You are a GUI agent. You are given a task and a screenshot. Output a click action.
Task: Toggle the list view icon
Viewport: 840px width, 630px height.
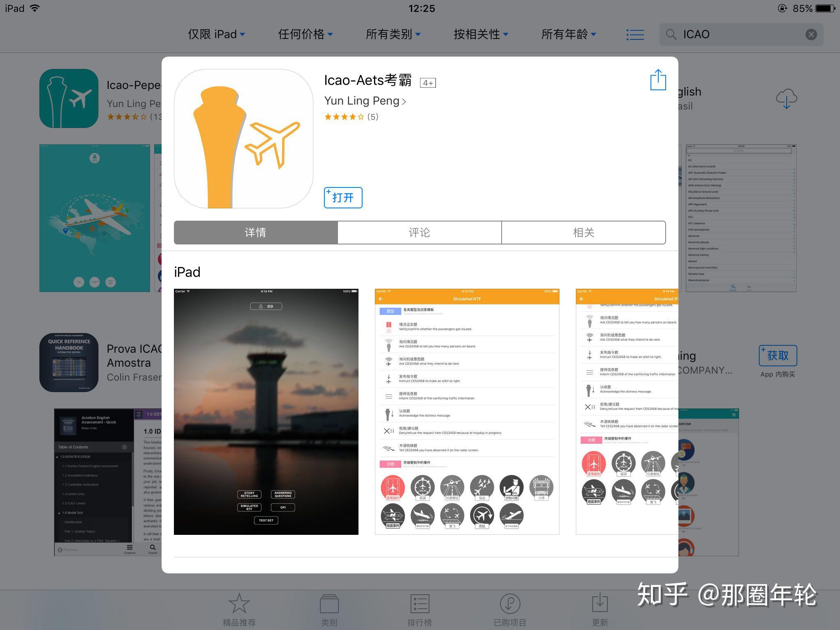pos(635,34)
